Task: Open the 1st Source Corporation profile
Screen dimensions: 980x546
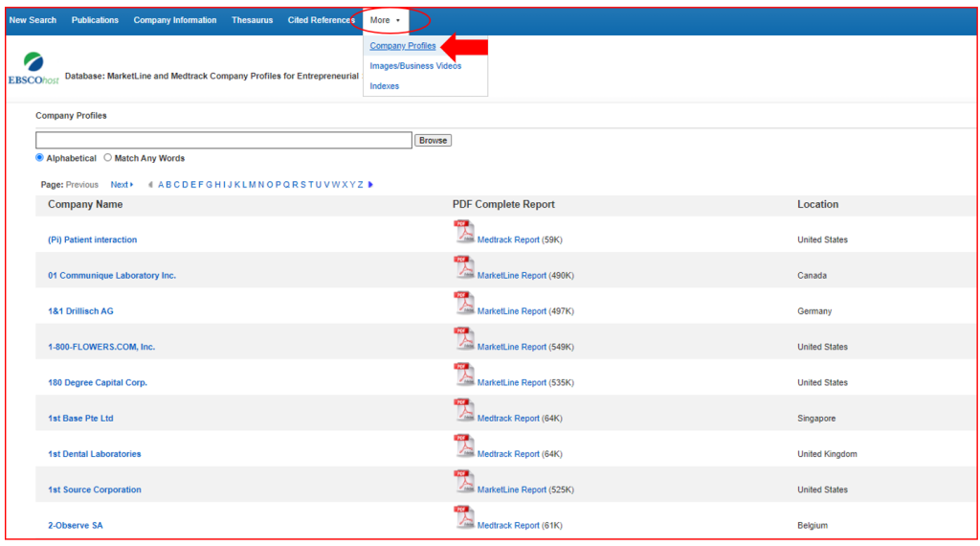Action: [95, 489]
